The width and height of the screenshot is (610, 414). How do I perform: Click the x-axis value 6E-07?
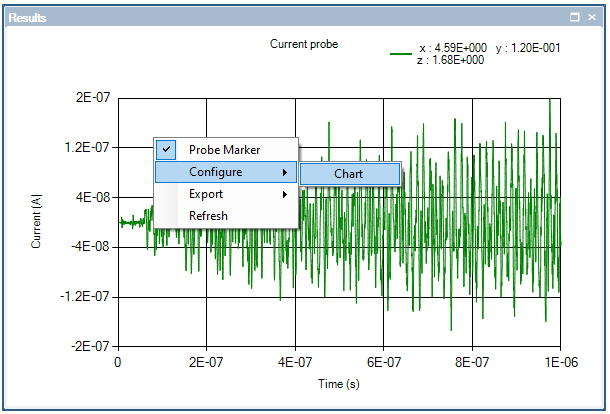[x=384, y=362]
